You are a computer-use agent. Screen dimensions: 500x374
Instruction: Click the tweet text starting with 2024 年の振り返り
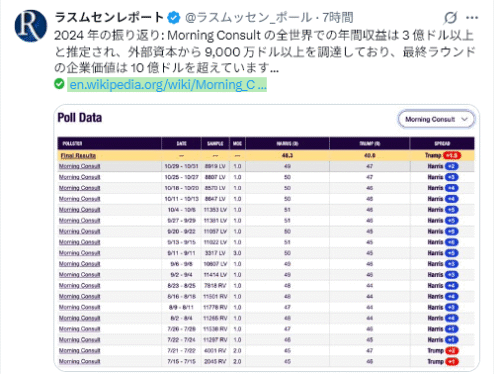[264, 52]
